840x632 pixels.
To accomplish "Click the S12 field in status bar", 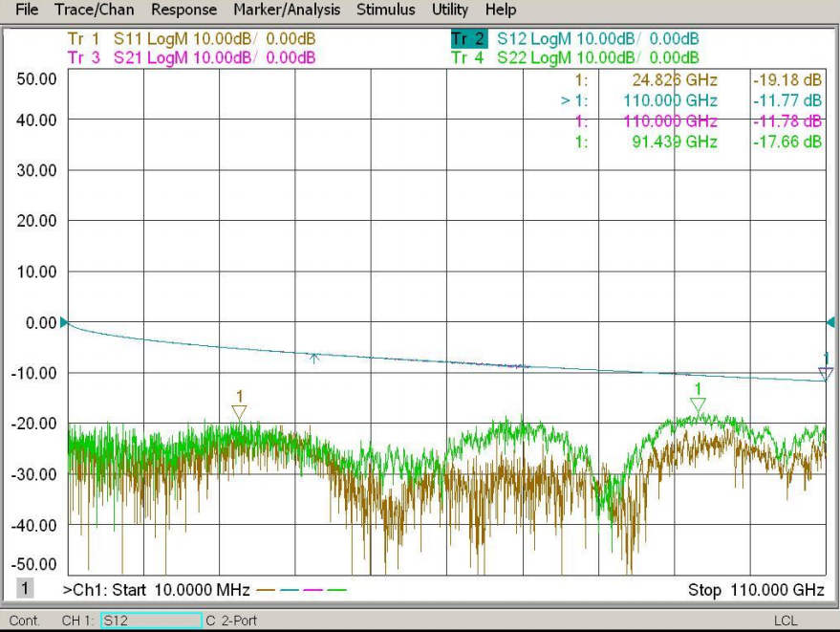I will 151,621.
